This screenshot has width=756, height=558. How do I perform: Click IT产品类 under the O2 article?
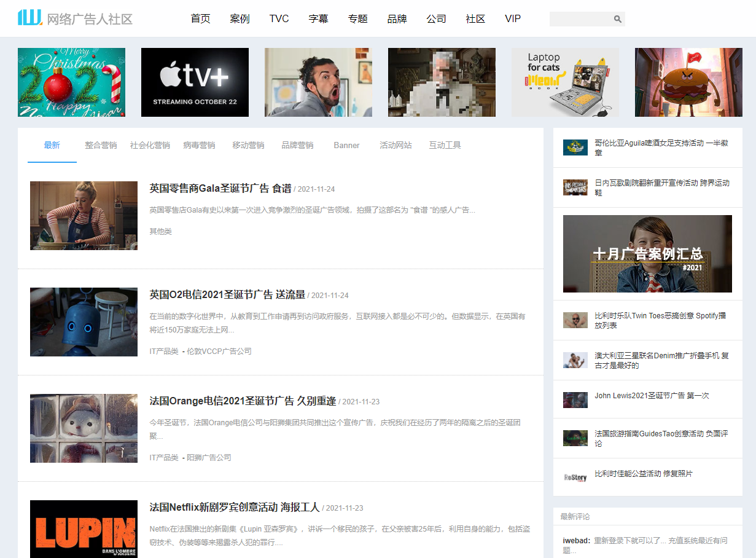click(164, 352)
